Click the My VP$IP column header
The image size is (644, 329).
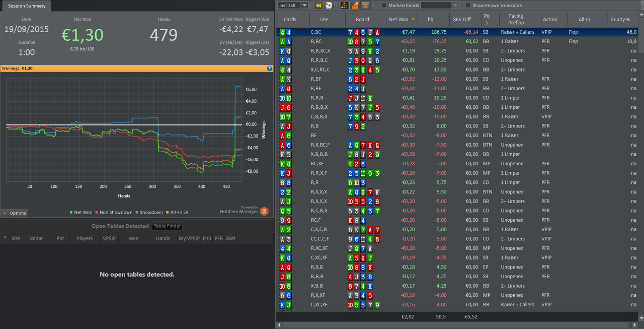pos(189,238)
